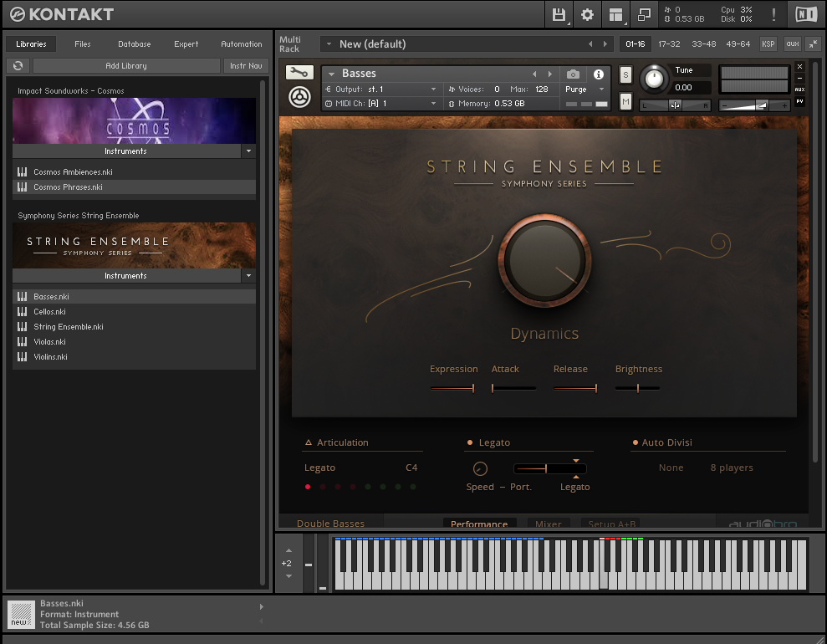Open the Performance page tab
Screen dimensions: 827x644
click(479, 524)
